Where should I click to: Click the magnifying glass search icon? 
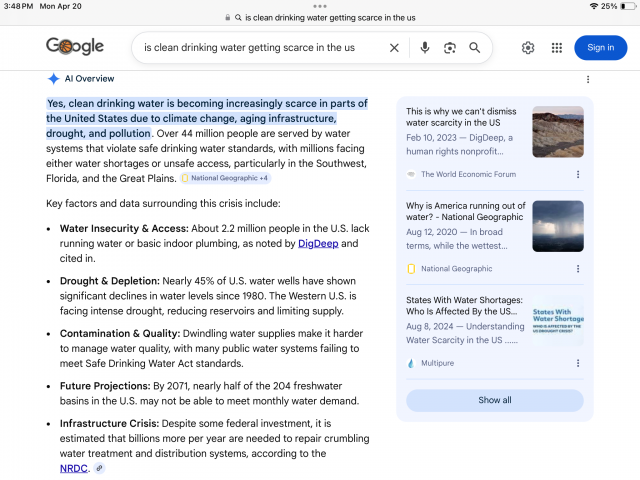click(475, 48)
